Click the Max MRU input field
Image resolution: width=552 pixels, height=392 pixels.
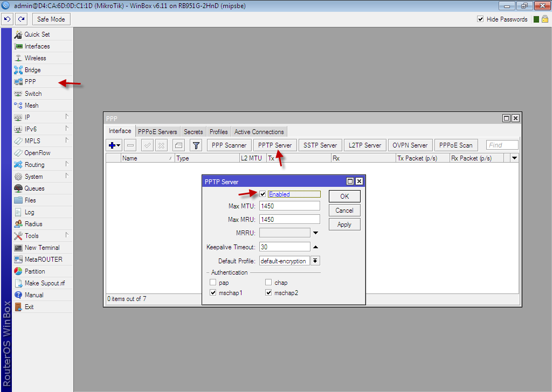pos(289,219)
